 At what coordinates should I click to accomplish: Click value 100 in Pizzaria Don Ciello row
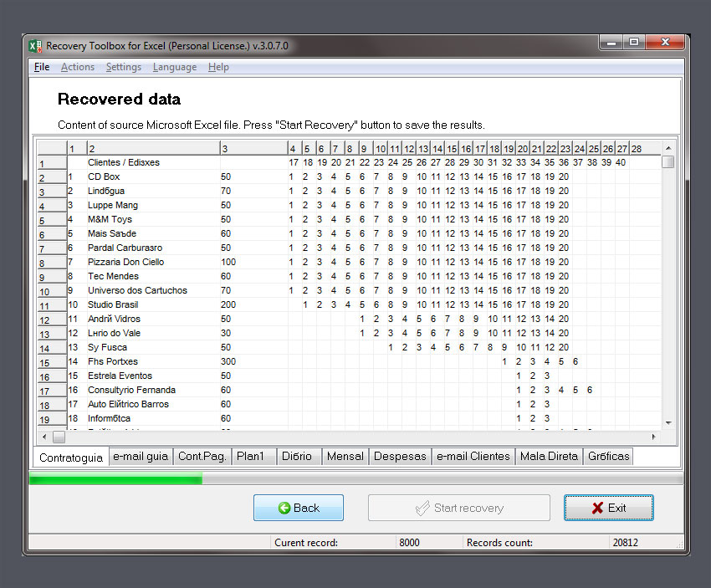pos(228,262)
